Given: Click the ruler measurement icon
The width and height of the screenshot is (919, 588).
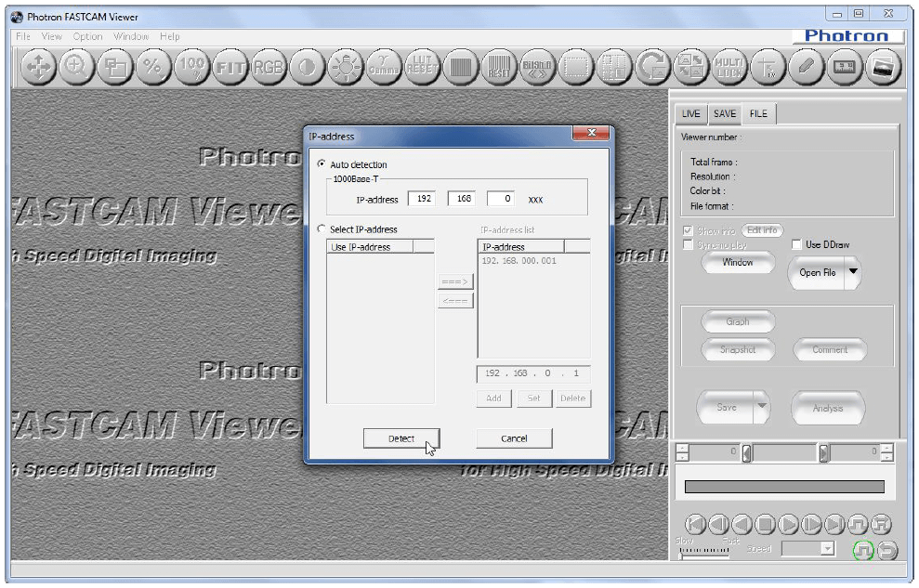Looking at the screenshot, I should [844, 68].
